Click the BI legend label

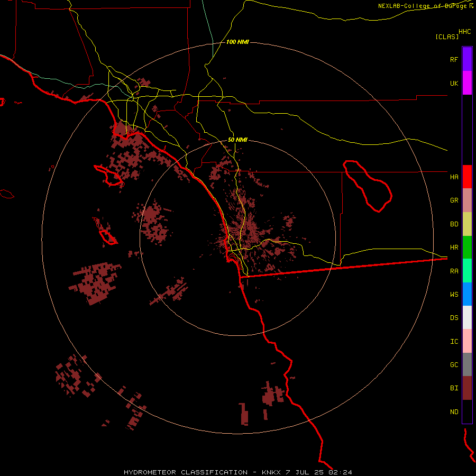(x=454, y=388)
